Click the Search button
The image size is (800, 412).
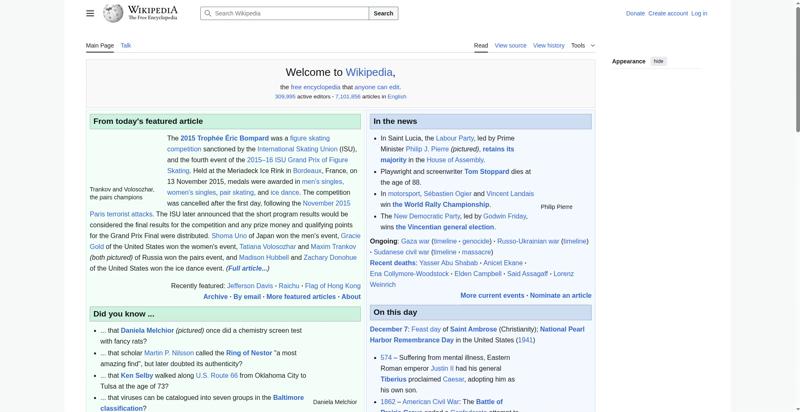[x=383, y=13]
